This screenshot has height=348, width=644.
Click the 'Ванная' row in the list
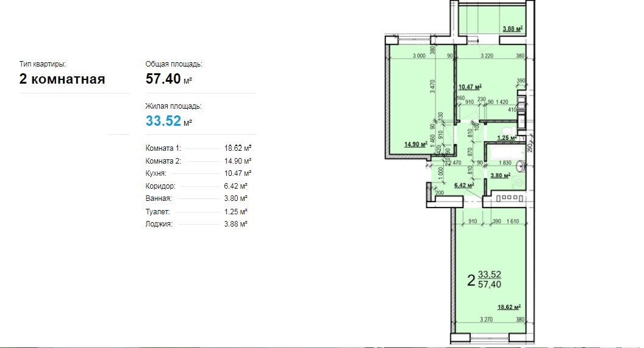pos(198,198)
